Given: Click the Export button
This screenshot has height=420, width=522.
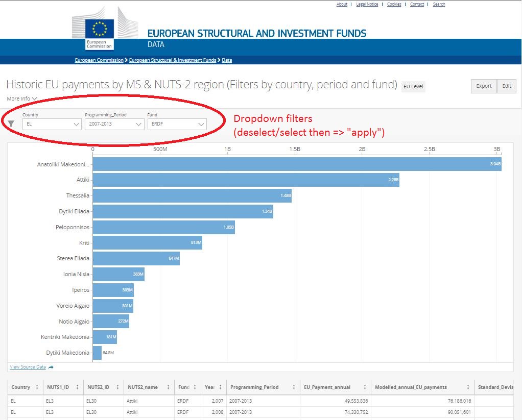Looking at the screenshot, I should coord(483,86).
